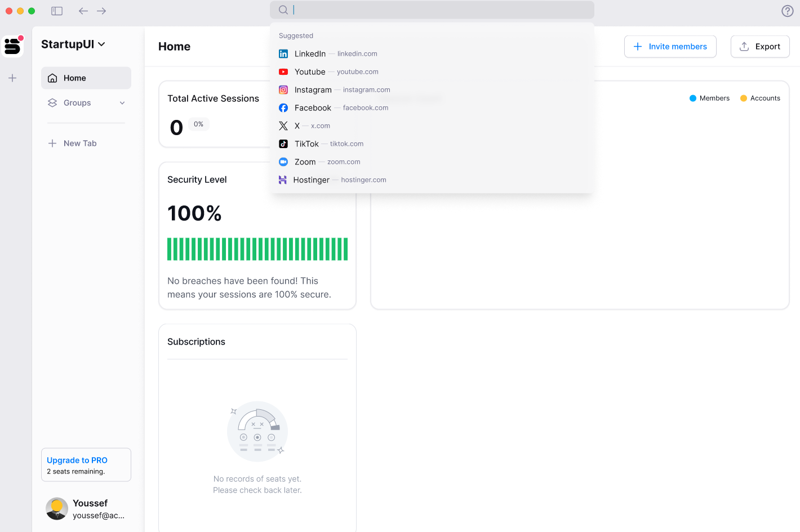This screenshot has width=800, height=532.
Task: Click the Facebook icon in suggestions
Action: pyautogui.click(x=283, y=108)
